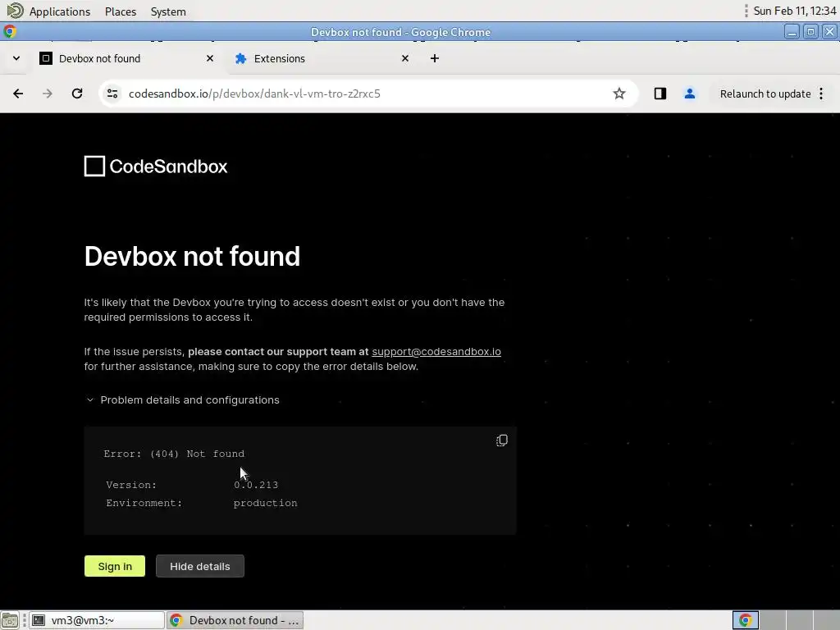Open the System menu
The image size is (840, 630).
coord(168,11)
